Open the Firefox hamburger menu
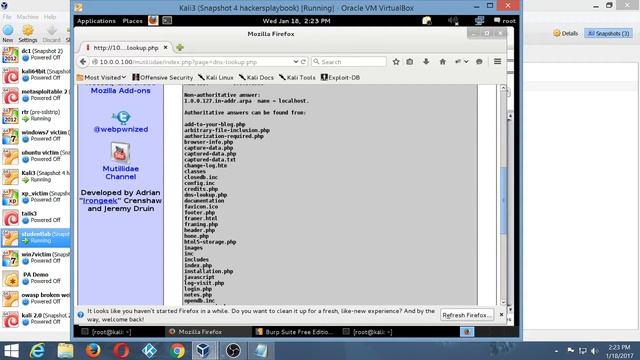The image size is (640, 360). (497, 62)
